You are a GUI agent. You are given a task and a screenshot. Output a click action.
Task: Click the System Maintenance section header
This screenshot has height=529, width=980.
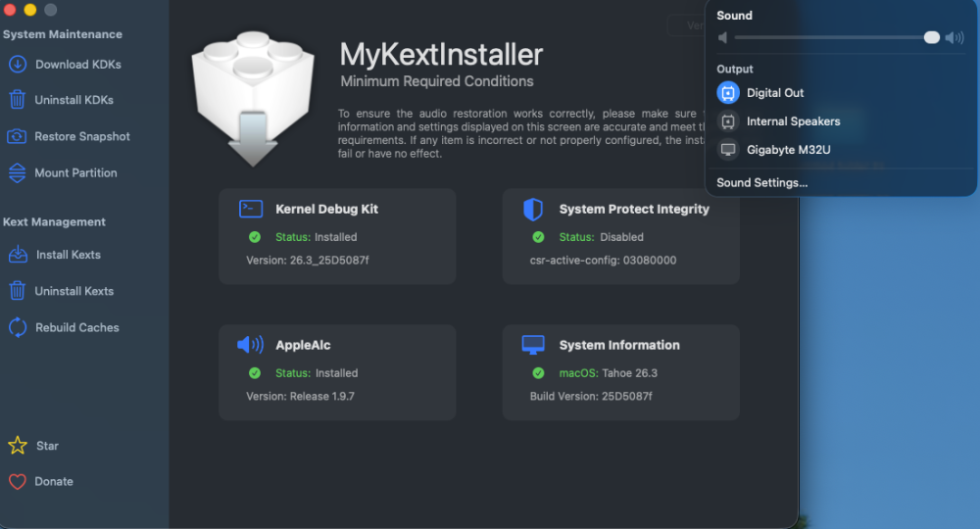[63, 34]
